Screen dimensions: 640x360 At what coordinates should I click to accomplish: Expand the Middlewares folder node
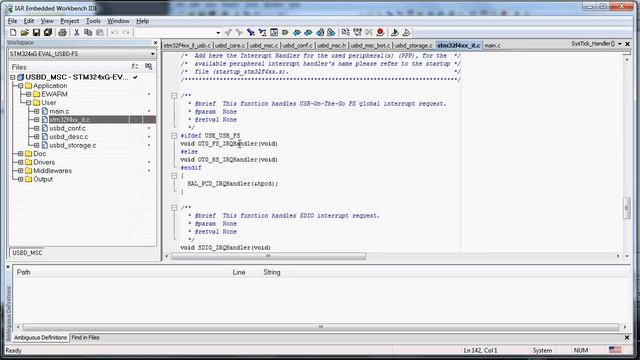pos(20,171)
